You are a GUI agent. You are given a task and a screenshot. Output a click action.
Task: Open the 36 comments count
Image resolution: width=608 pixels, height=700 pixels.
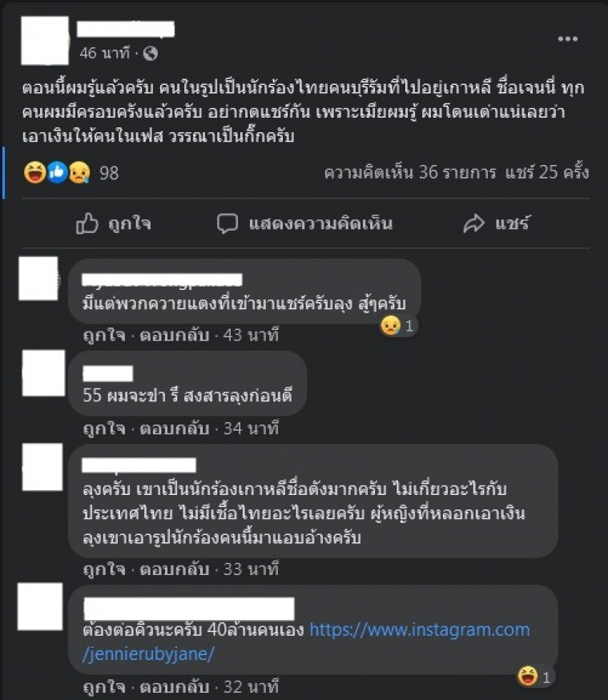click(x=410, y=172)
